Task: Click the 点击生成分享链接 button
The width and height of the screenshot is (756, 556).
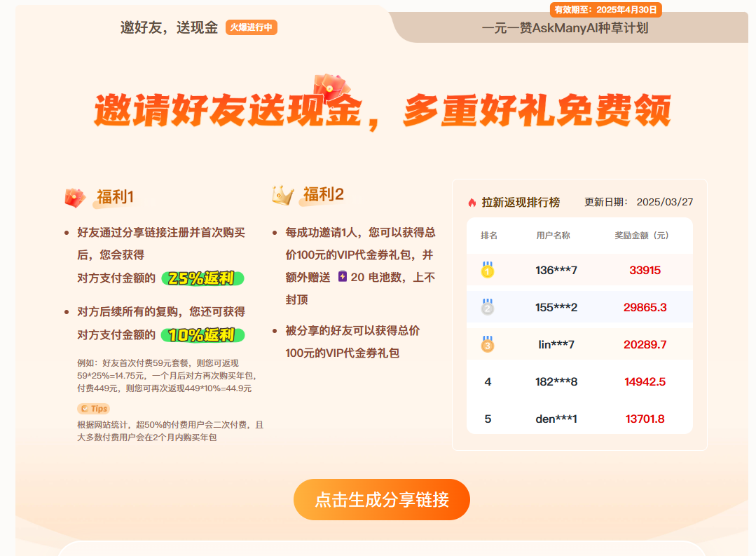Action: point(382,499)
